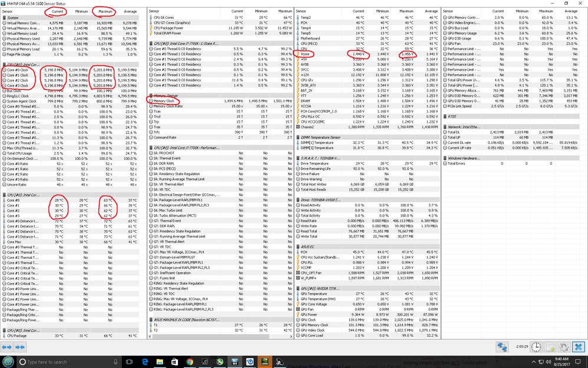Open Google Chrome from the taskbar

(x=190, y=362)
